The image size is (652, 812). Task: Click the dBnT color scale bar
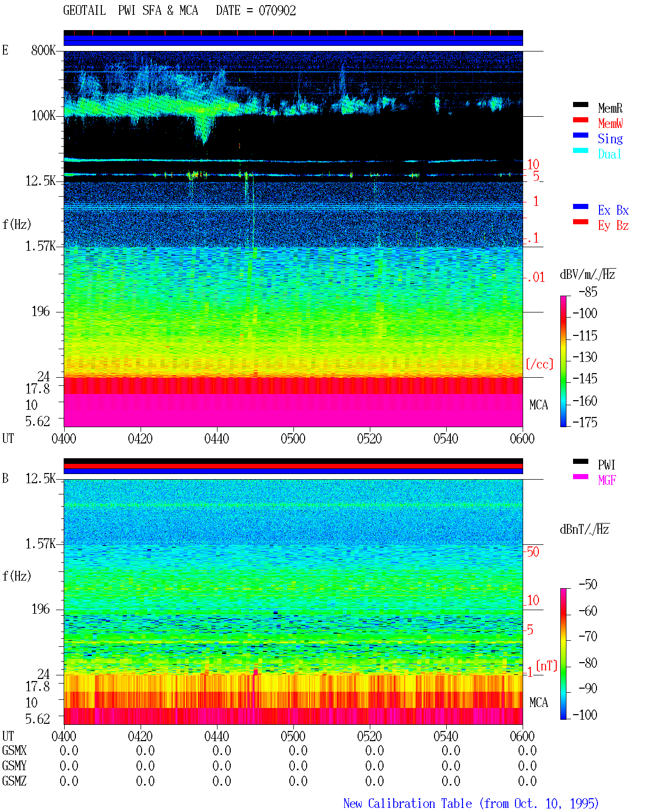pyautogui.click(x=563, y=654)
